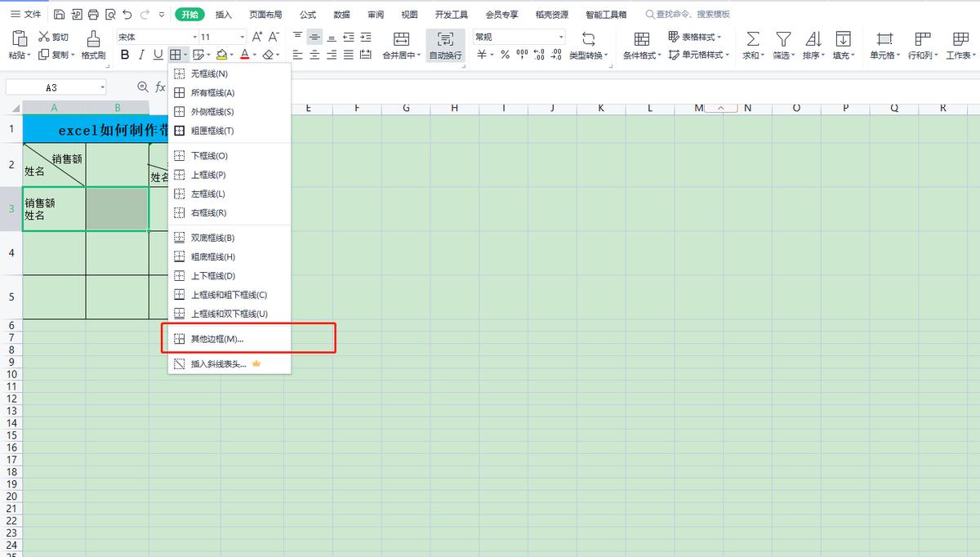Switch to the 插入 ribbon tab
The width and height of the screenshot is (980, 557).
click(x=223, y=15)
